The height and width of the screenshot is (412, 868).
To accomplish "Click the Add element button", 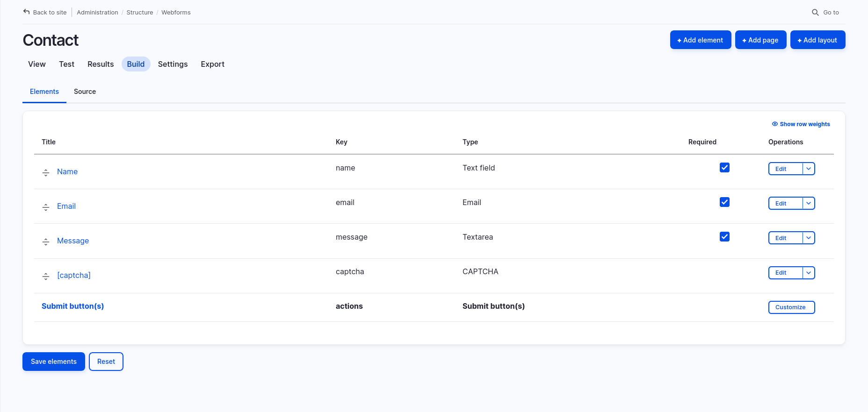I will click(x=700, y=40).
